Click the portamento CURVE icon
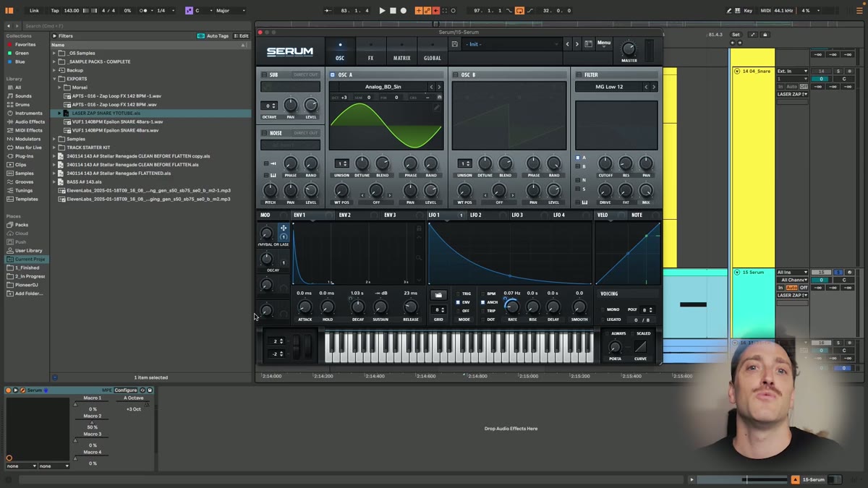Viewport: 868px width, 488px height. coord(640,347)
